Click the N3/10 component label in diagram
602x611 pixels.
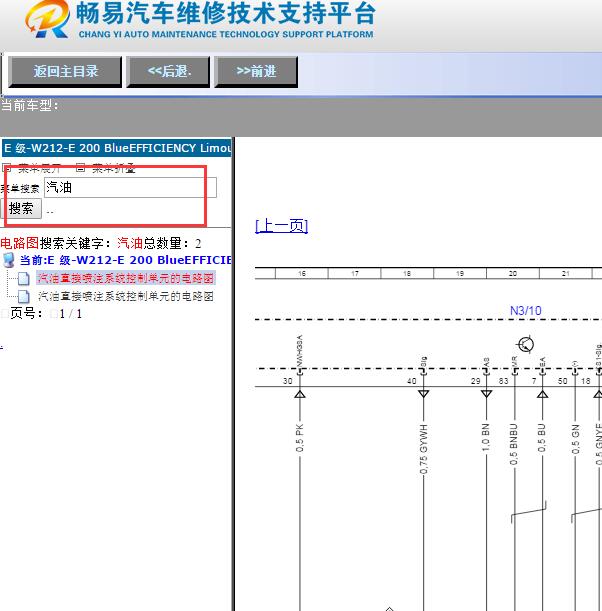[x=526, y=311]
